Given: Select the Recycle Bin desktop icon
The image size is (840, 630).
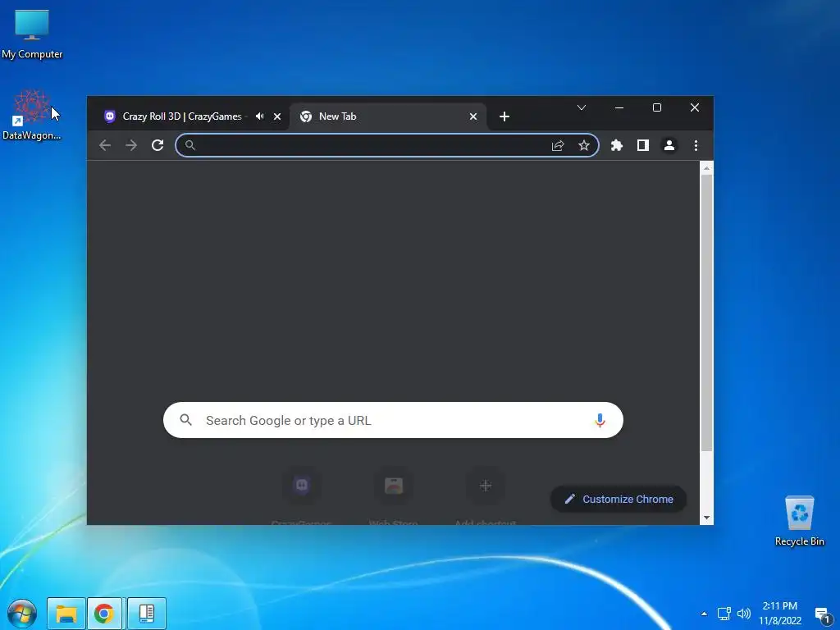Looking at the screenshot, I should 799,521.
